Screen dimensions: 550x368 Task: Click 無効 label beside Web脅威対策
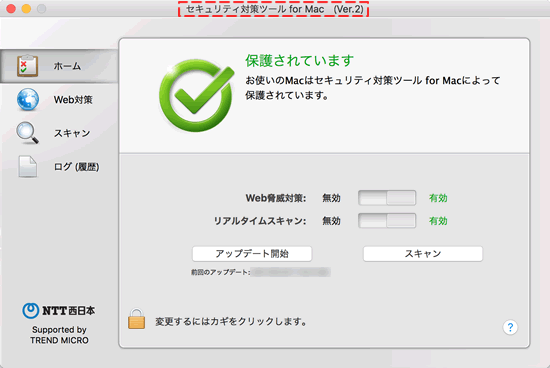[331, 198]
